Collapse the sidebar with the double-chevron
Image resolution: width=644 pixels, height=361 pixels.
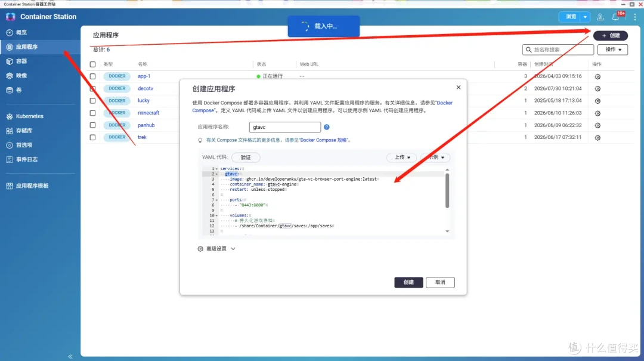(70, 356)
